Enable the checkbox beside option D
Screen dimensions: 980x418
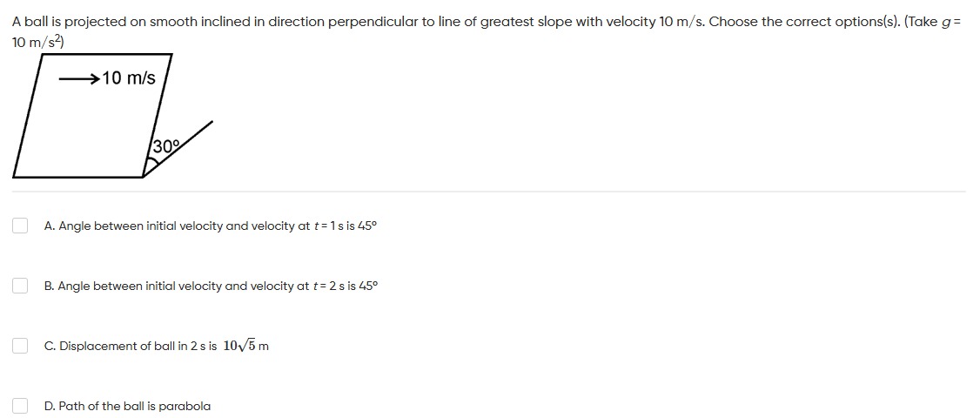pos(20,406)
